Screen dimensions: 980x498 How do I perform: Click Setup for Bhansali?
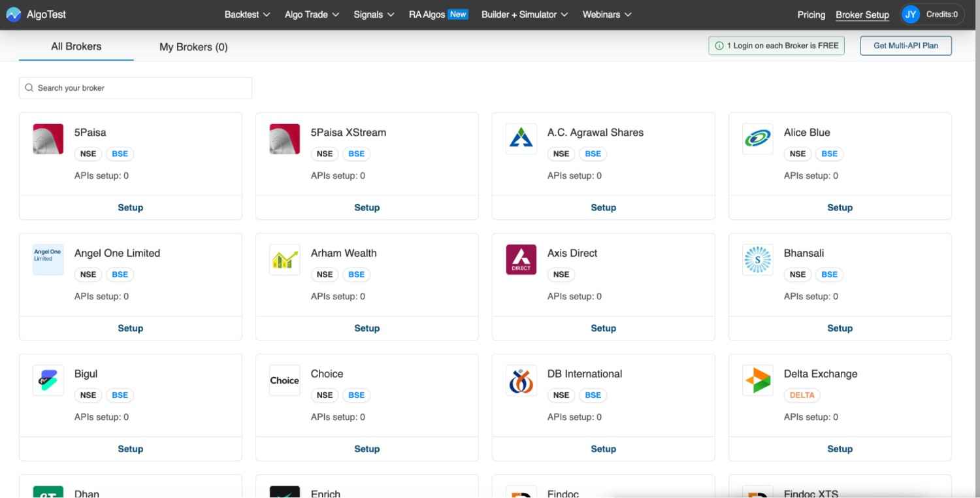[x=840, y=328]
